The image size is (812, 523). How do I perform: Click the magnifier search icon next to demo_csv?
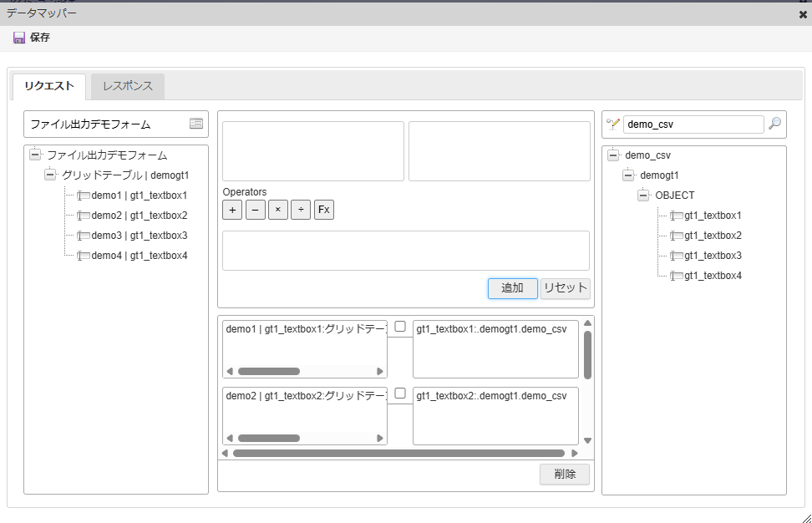coord(774,124)
